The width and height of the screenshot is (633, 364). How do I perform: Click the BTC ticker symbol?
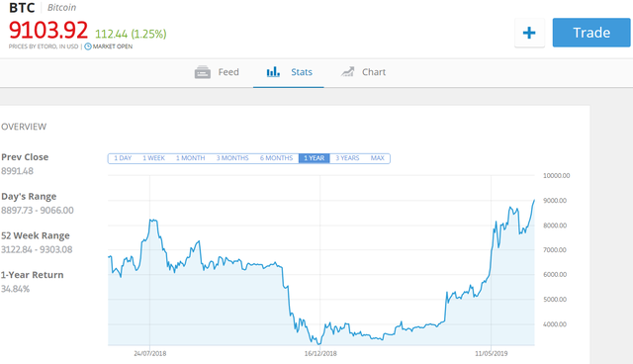pos(22,8)
